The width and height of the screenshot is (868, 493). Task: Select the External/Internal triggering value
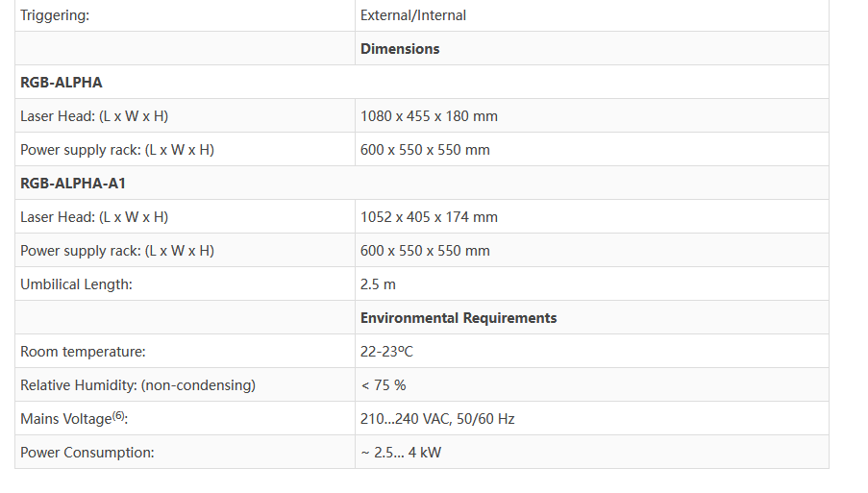[x=413, y=15]
